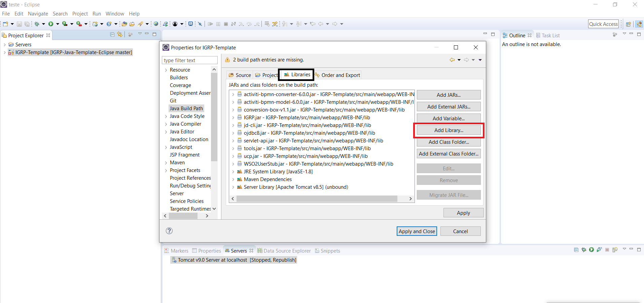Viewport: 644px width, 303px height.
Task: Expand the IGRP-Template project node
Action: 4,52
